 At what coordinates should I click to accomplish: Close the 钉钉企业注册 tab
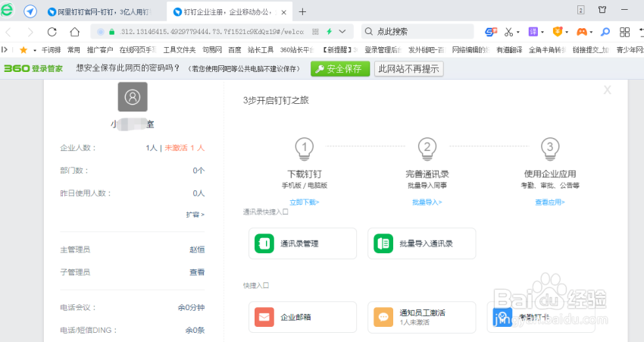tap(283, 12)
